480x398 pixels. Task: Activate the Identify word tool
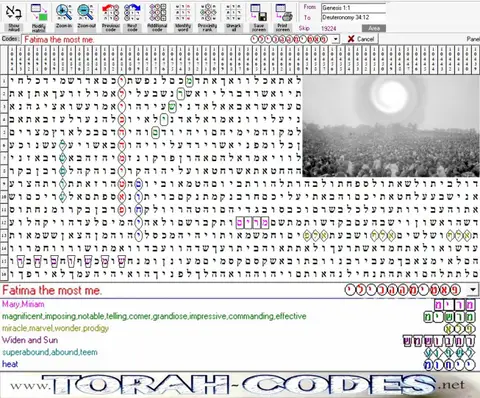(183, 18)
